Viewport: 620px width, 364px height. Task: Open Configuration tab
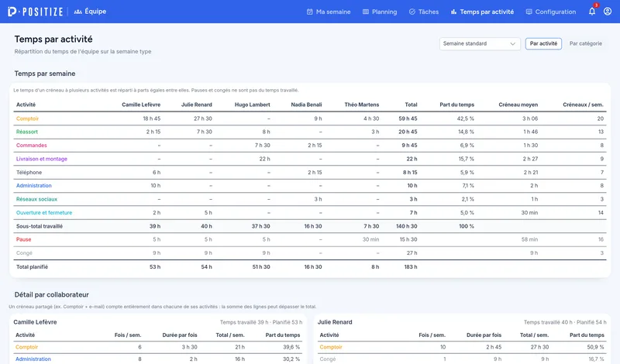(551, 12)
